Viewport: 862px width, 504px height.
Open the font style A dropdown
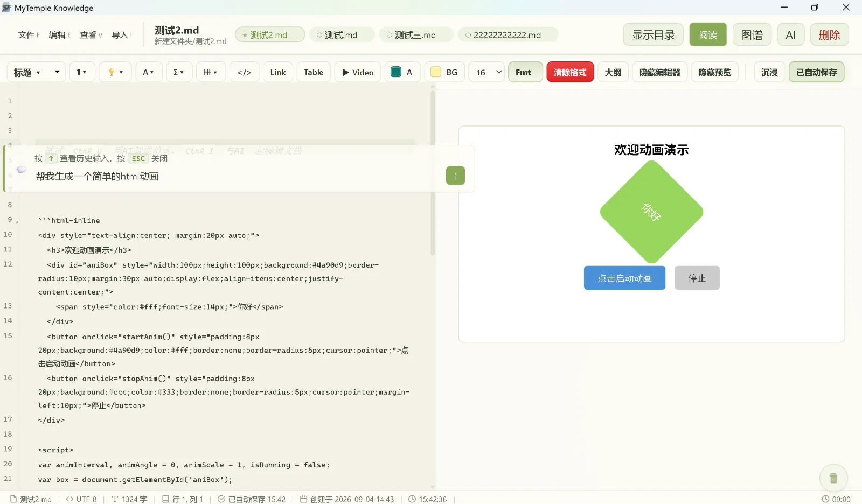tap(148, 72)
